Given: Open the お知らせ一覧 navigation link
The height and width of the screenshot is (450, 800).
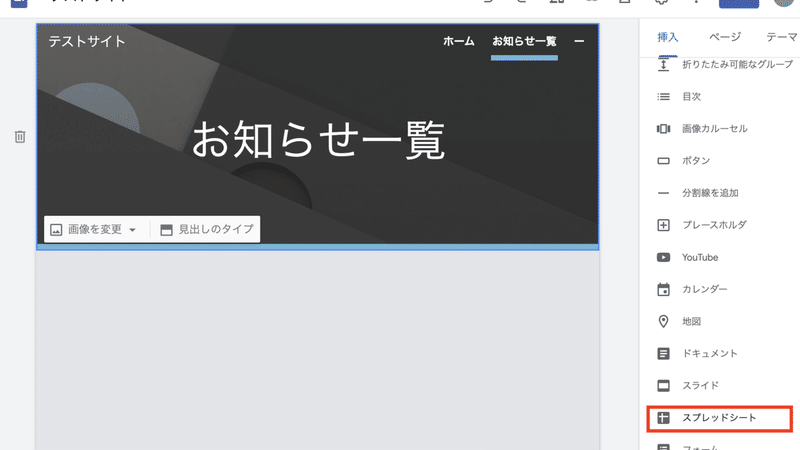Looking at the screenshot, I should click(524, 41).
